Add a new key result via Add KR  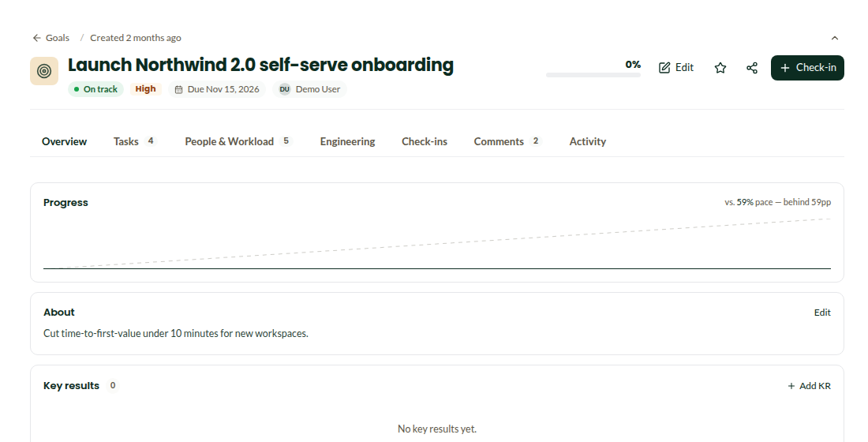(809, 386)
